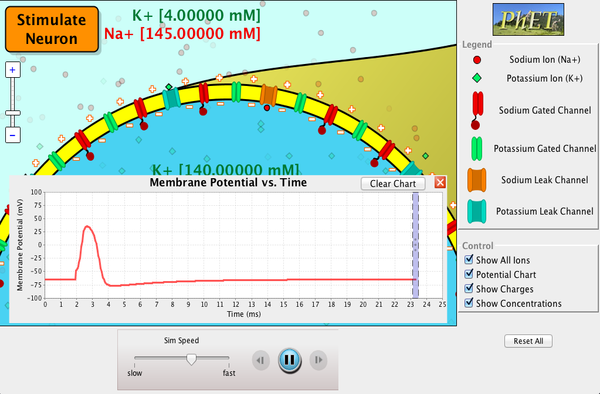Click the Sodium Leak Channel legend icon

477,180
